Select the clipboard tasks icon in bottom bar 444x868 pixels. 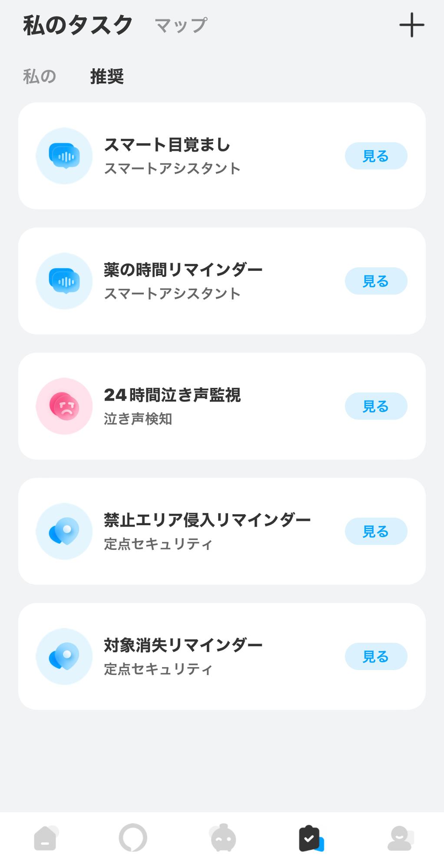311,838
